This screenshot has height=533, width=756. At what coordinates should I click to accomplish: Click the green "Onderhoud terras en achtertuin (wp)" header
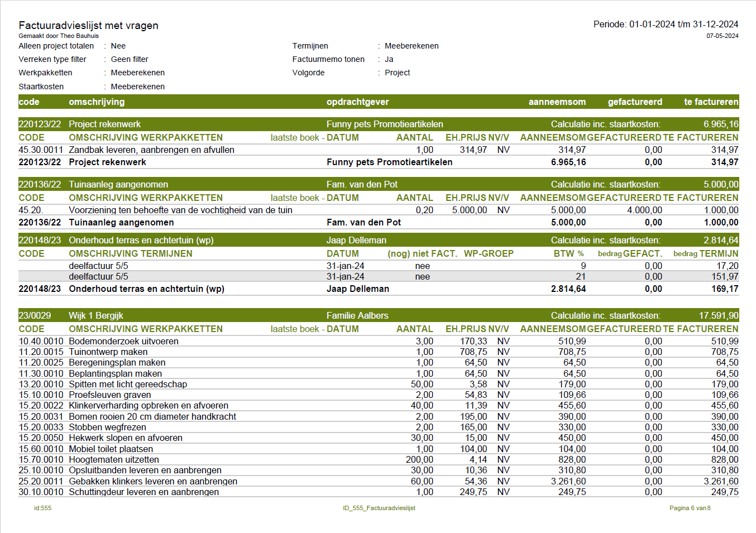tap(141, 241)
